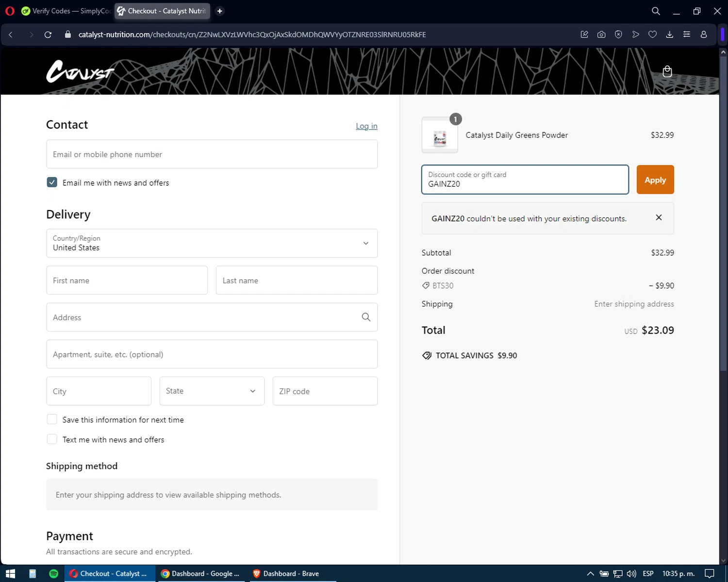Click the Apply discount button
The width and height of the screenshot is (728, 582).
[655, 180]
